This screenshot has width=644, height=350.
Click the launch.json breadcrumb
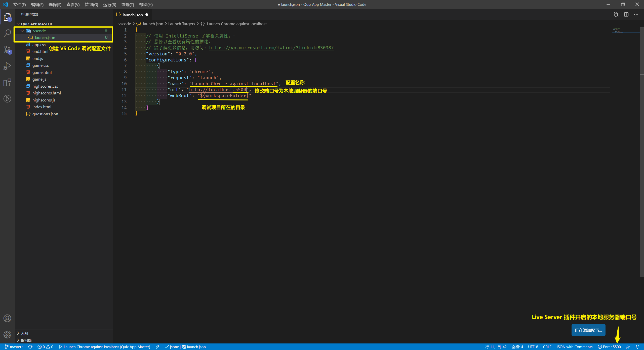[x=150, y=24]
